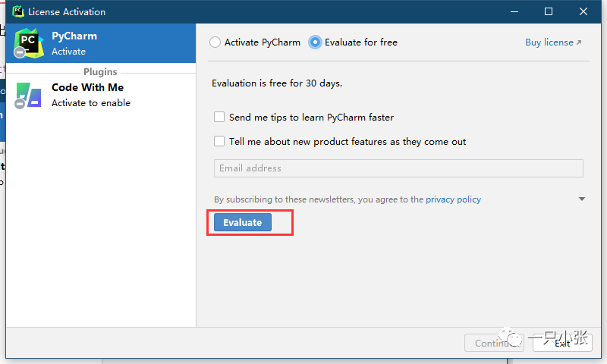Click the Exit button

pyautogui.click(x=562, y=343)
